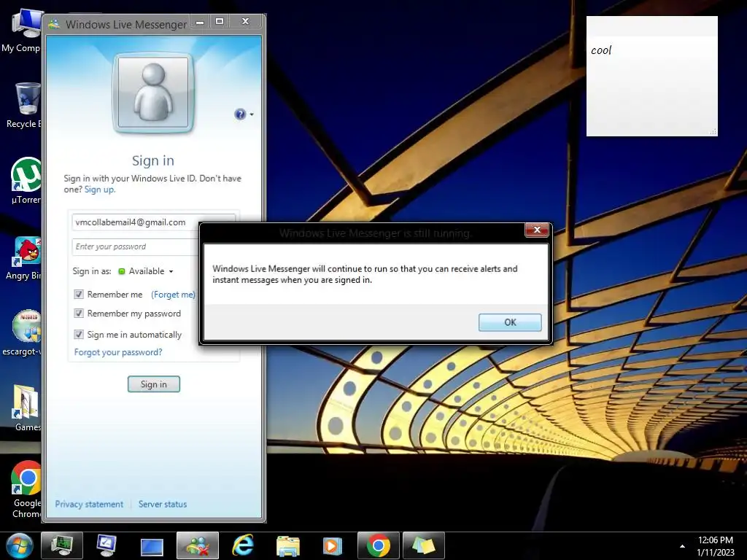The width and height of the screenshot is (747, 560).
Task: Select the Google Chrome desktop icon
Action: point(26,489)
